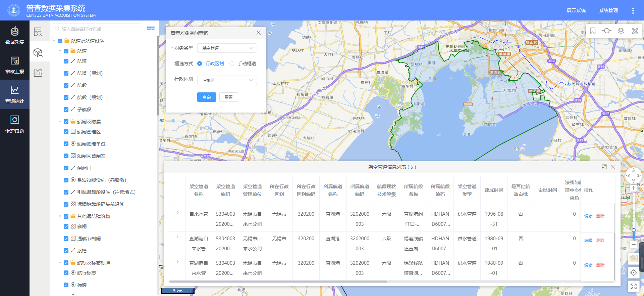Open the 行政区划 dropdown showing 滨湖区
Screen dimensions: 644x296
227,80
